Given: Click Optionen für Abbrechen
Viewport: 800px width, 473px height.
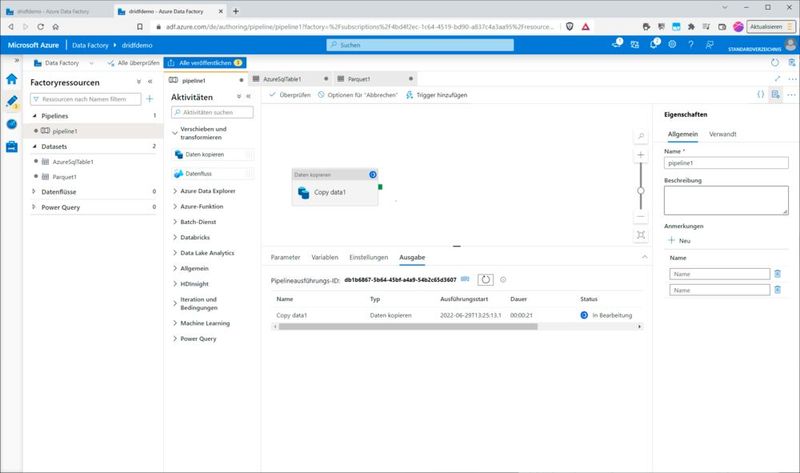Looking at the screenshot, I should [357, 95].
